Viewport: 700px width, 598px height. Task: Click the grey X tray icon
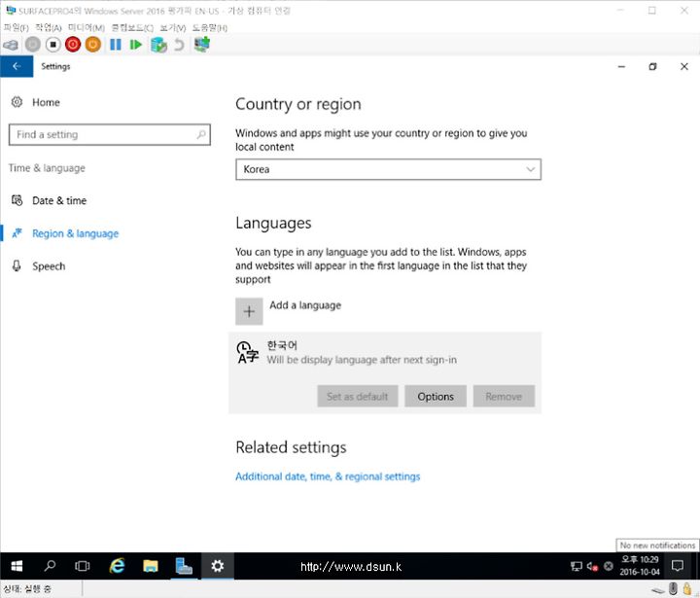tap(608, 566)
